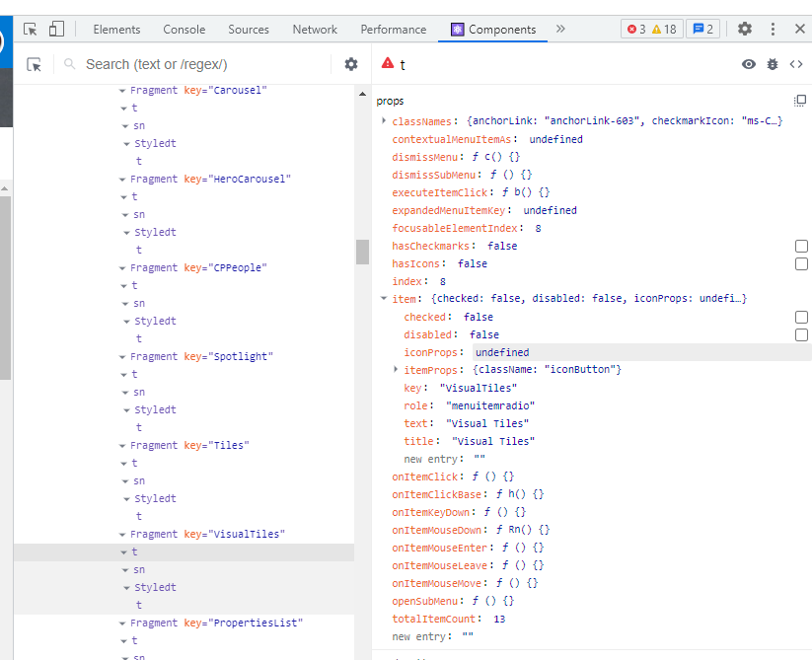Open DevTools settings gear
The width and height of the screenshot is (812, 660).
pos(744,29)
